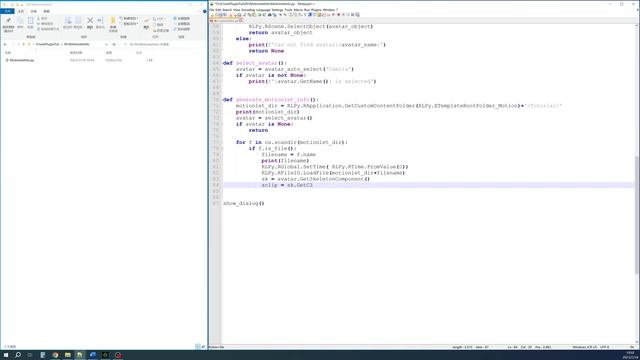Click the Windows (CR LF) status bar entry
The height and width of the screenshot is (360, 640).
pos(584,347)
